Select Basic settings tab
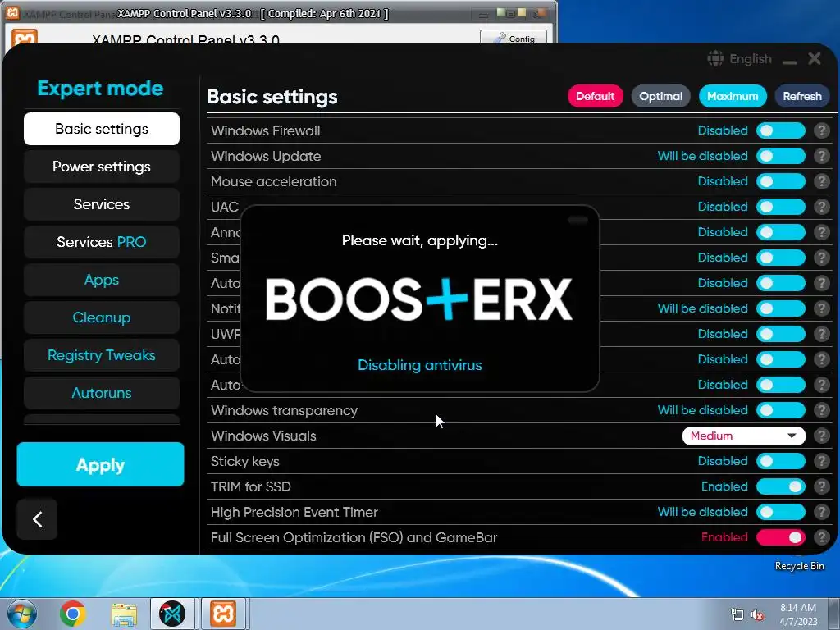This screenshot has height=630, width=840. [x=101, y=129]
